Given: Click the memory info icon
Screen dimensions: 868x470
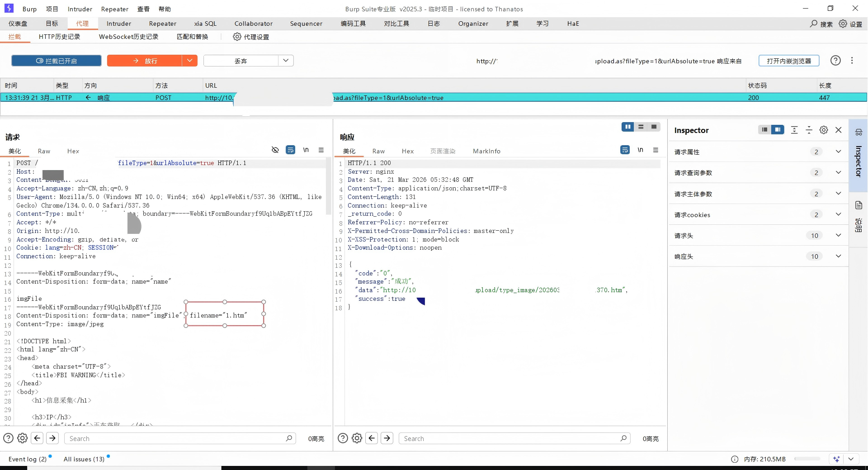Looking at the screenshot, I should point(735,459).
